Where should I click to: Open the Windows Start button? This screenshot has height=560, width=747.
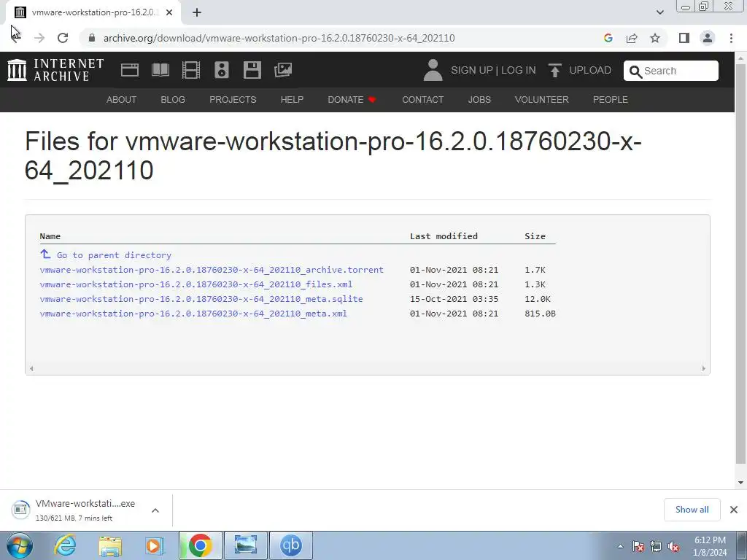point(20,545)
